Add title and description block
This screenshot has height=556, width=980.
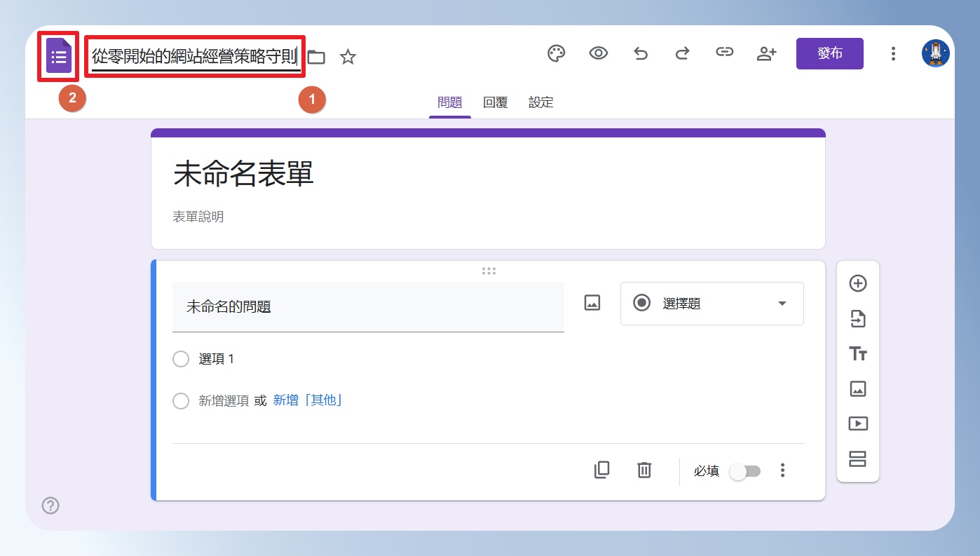pyautogui.click(x=858, y=353)
